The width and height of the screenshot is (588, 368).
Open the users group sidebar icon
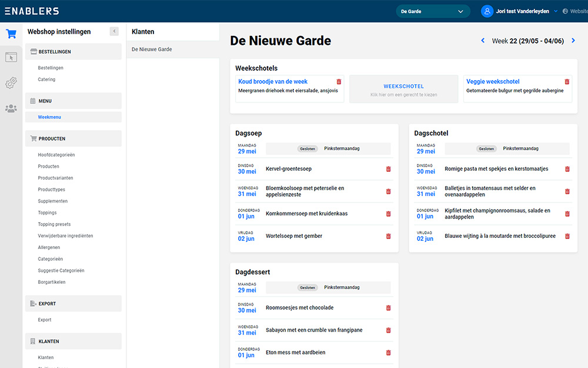tap(11, 108)
